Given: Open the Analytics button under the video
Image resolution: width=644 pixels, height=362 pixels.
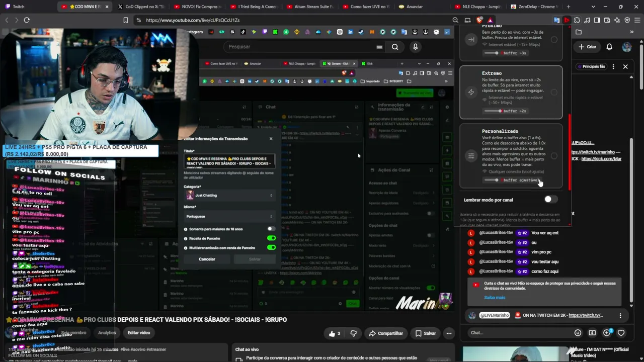Looking at the screenshot, I should tap(107, 333).
